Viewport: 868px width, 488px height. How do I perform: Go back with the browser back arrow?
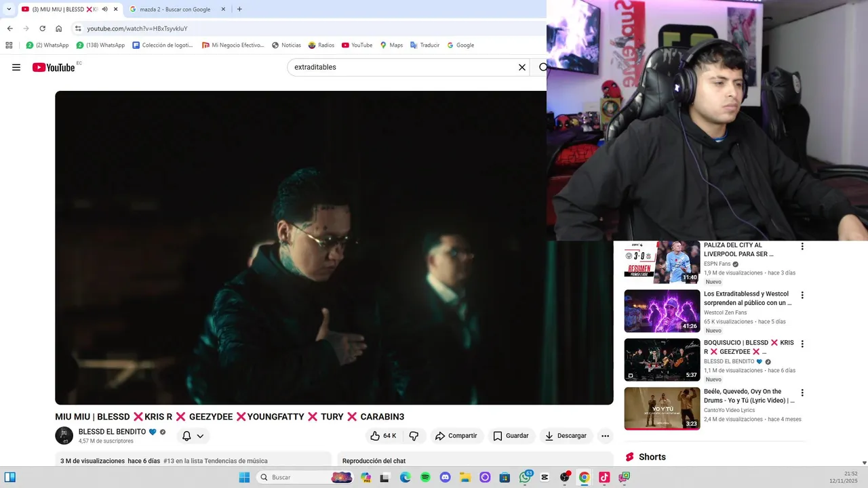coord(9,28)
